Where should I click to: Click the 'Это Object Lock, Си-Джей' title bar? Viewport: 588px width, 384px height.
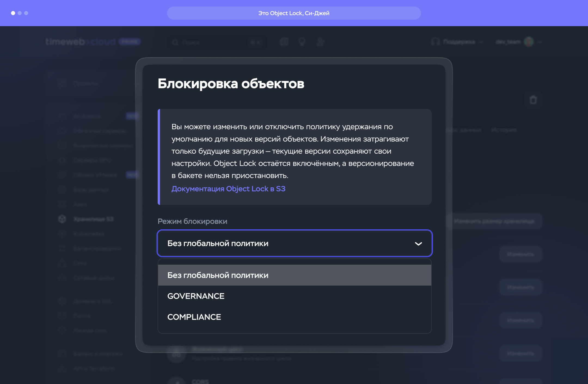point(294,13)
